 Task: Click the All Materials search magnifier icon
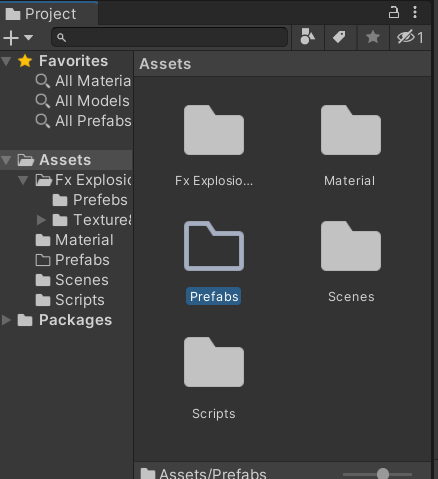click(x=43, y=81)
